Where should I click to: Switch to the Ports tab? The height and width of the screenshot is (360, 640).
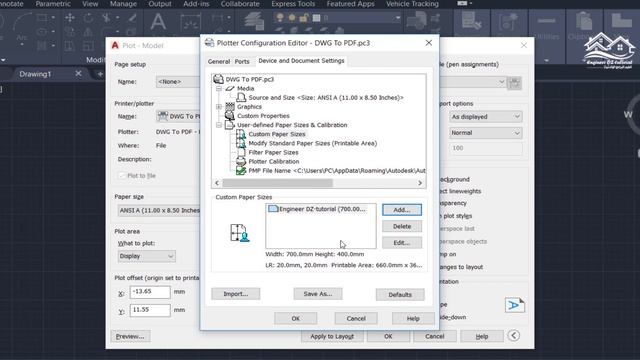tap(242, 62)
